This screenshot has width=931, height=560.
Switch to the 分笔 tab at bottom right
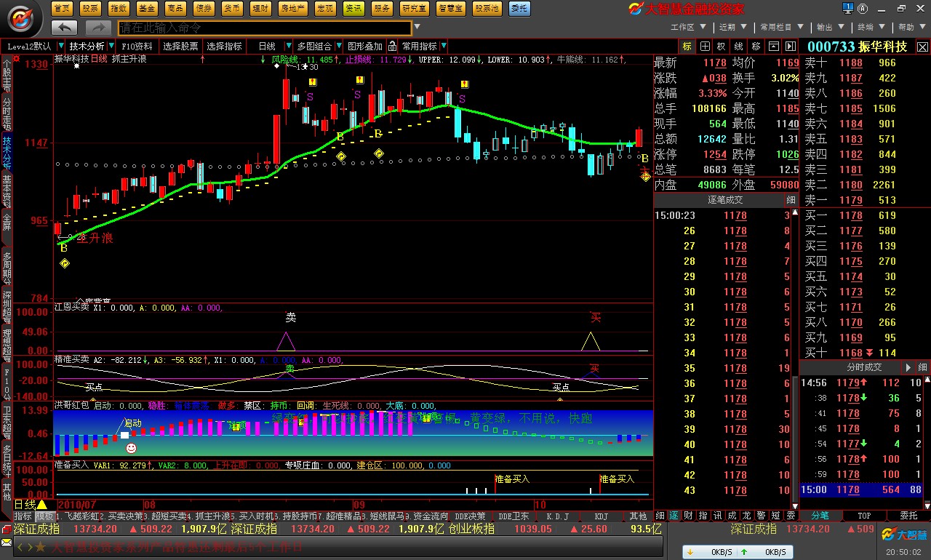[x=820, y=516]
